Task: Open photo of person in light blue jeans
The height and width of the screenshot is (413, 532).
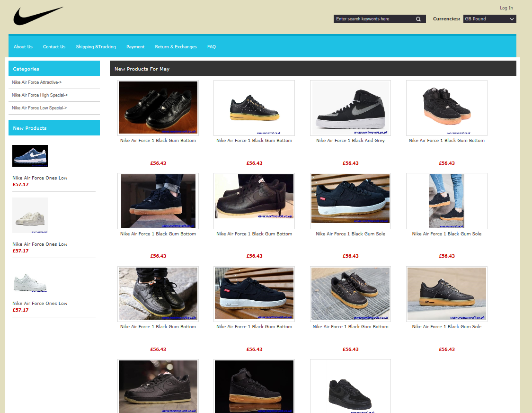Action: pyautogui.click(x=446, y=201)
